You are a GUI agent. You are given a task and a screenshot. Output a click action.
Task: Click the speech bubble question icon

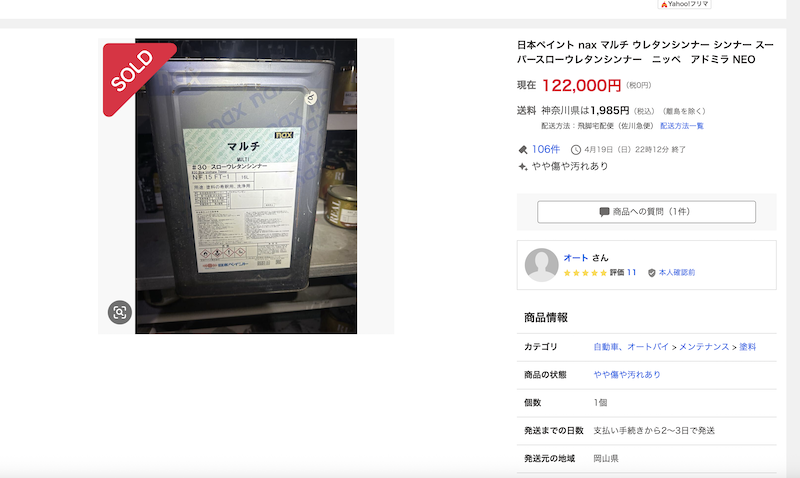[x=604, y=212]
